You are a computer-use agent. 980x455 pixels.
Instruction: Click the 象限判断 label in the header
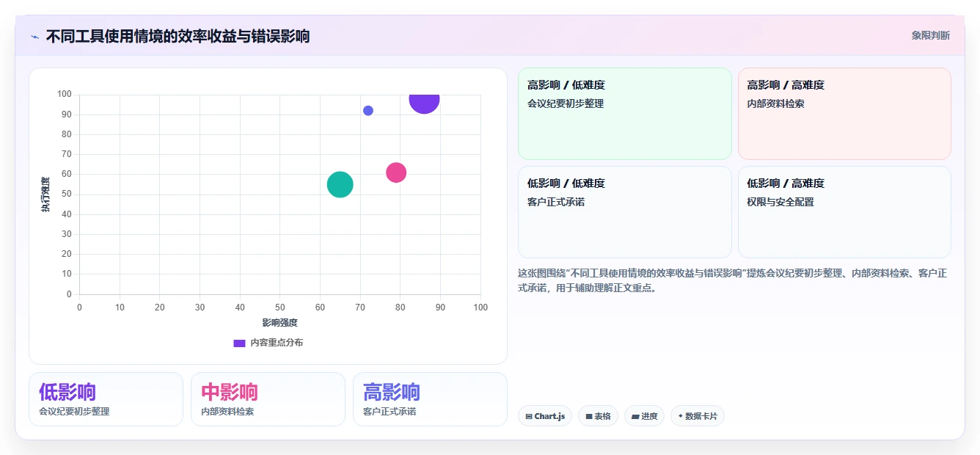pyautogui.click(x=931, y=35)
